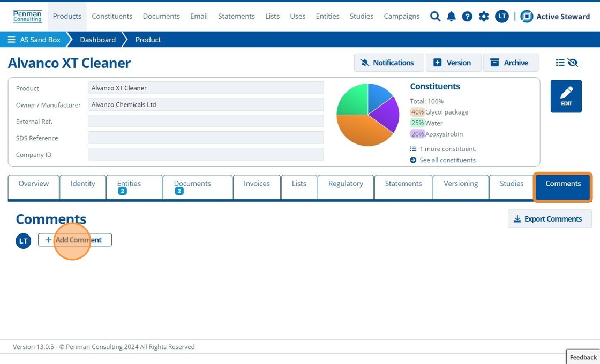Open the settings gear icon
This screenshot has width=600, height=364.
pos(484,17)
